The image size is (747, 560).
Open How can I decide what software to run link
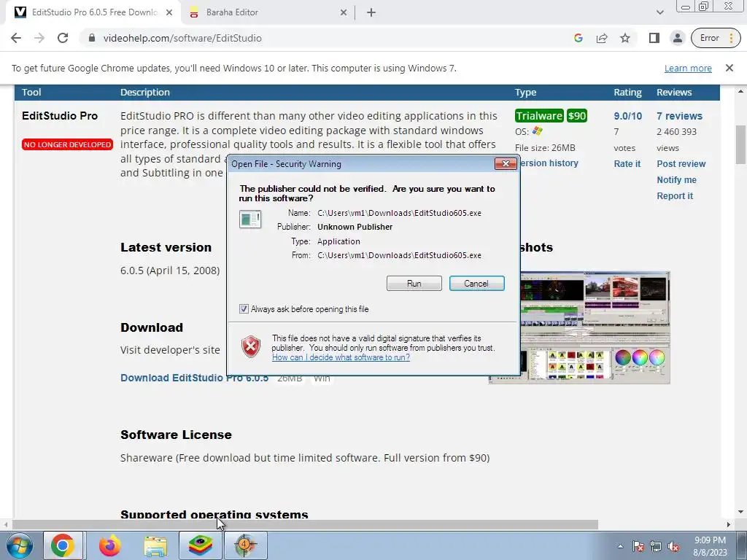(341, 357)
